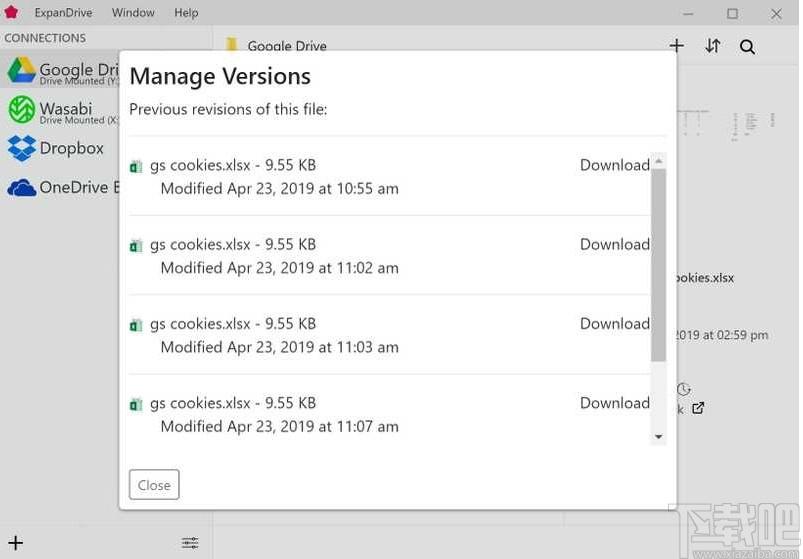Click the revisions list scrollbar down arrow

point(659,437)
